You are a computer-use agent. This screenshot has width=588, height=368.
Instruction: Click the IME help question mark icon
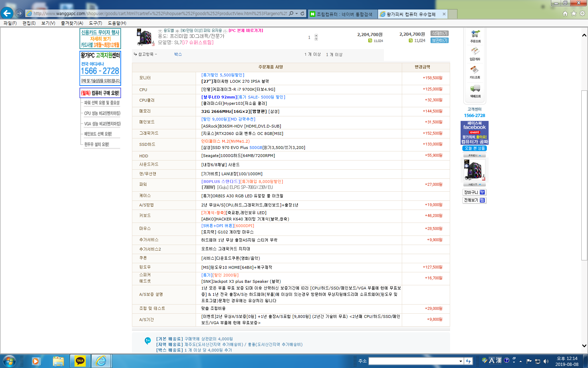pyautogui.click(x=506, y=360)
